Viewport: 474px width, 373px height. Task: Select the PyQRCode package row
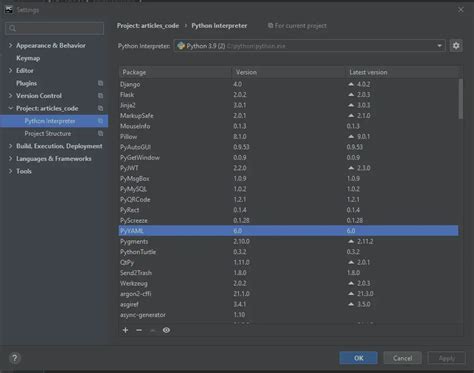[x=289, y=199]
